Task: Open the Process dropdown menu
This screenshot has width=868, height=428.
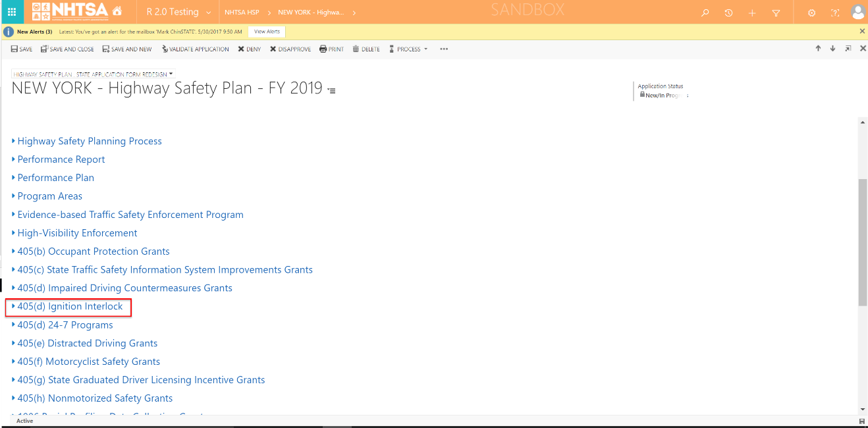Action: [x=408, y=49]
